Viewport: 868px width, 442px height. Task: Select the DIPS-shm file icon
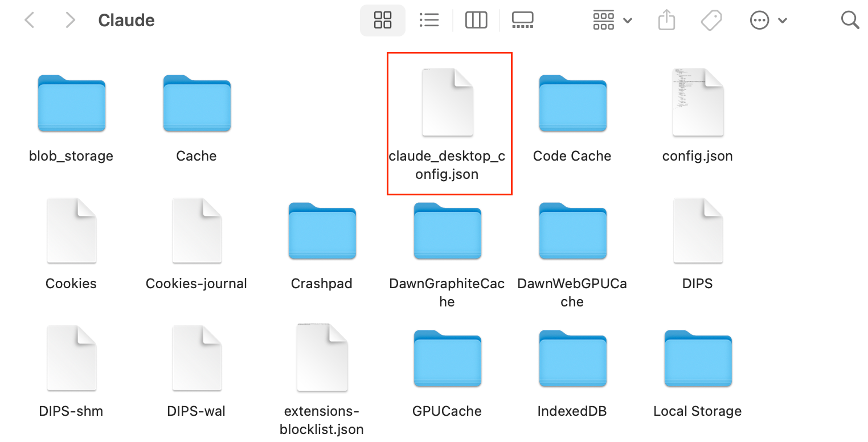pos(71,358)
